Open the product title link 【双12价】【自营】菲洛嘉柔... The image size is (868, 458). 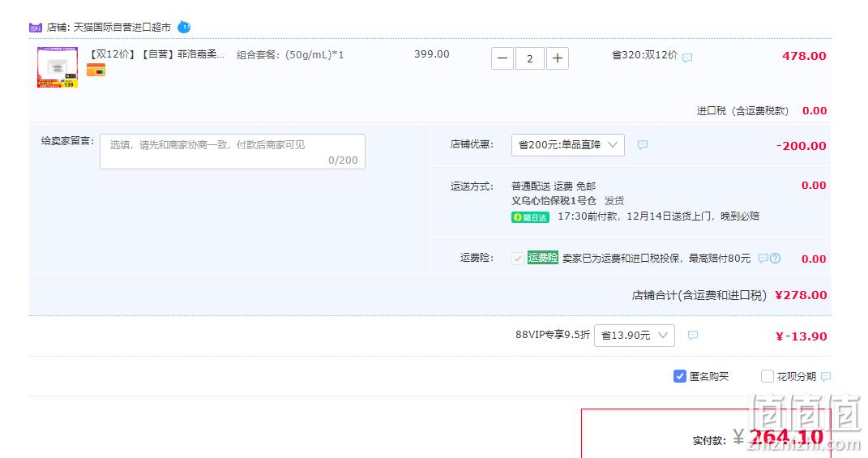156,54
